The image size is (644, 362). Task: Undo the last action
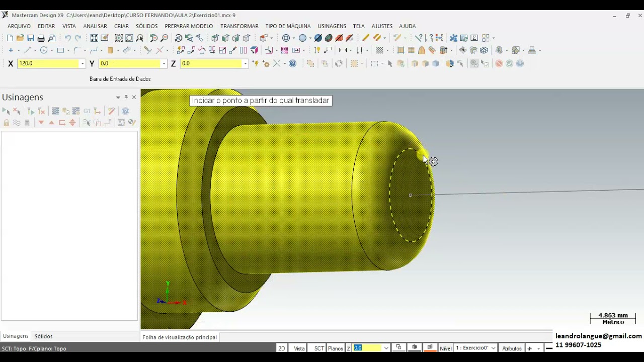click(x=67, y=38)
